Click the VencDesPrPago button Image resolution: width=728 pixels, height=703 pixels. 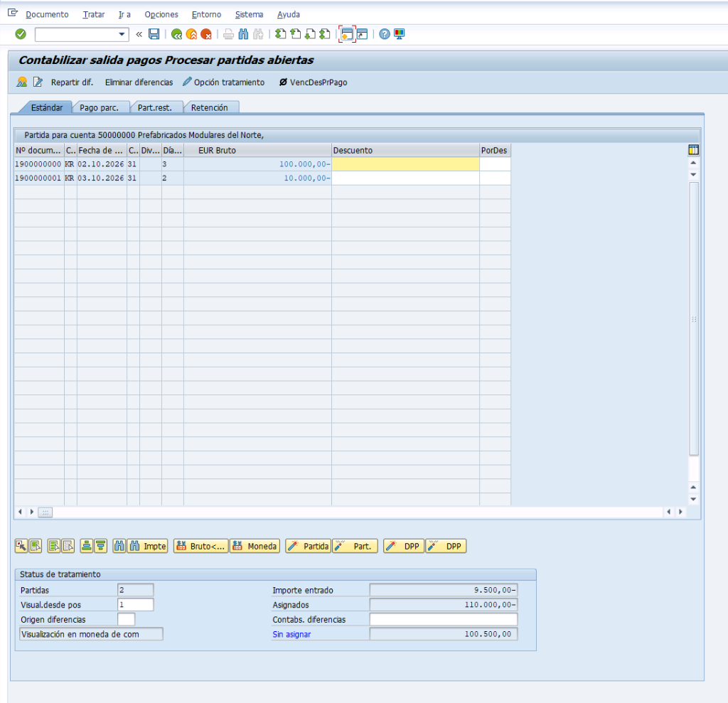click(313, 82)
